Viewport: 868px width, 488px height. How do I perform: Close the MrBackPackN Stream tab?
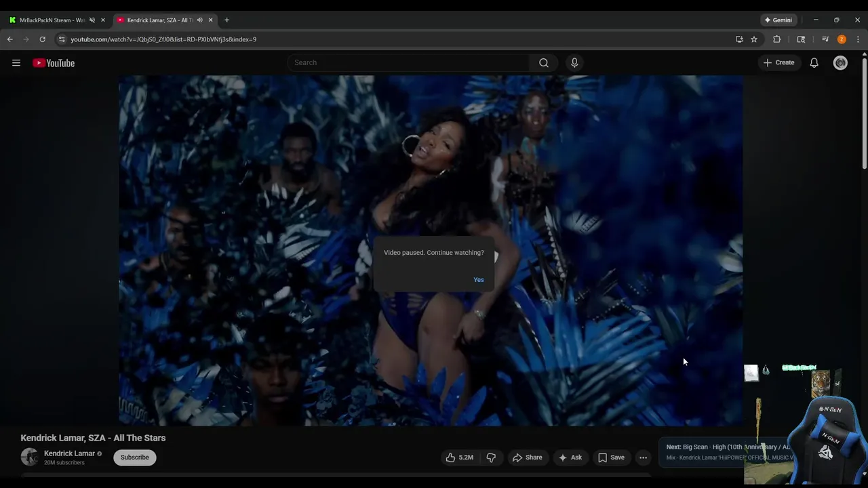coord(103,20)
